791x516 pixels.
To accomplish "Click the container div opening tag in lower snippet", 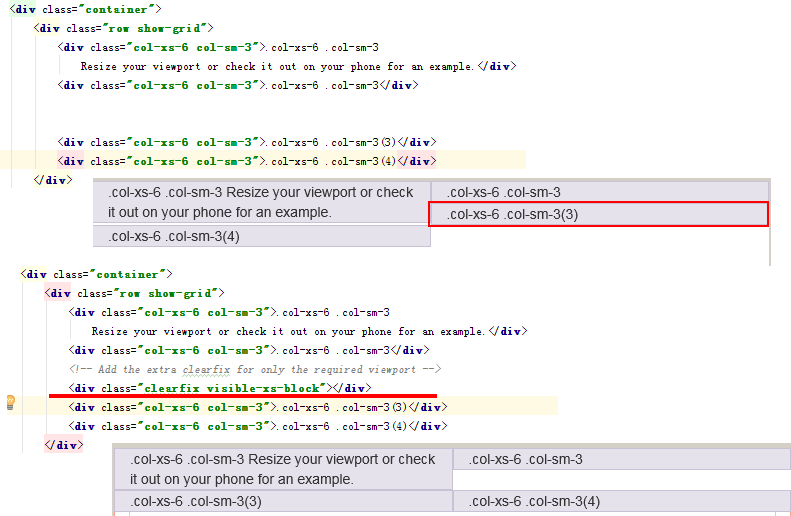I will click(x=96, y=274).
